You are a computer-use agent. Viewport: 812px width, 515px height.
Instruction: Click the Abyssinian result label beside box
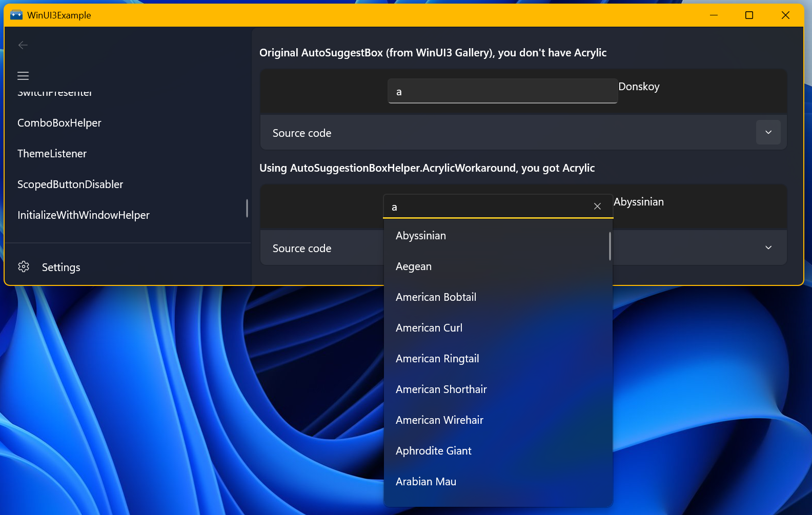(x=639, y=202)
